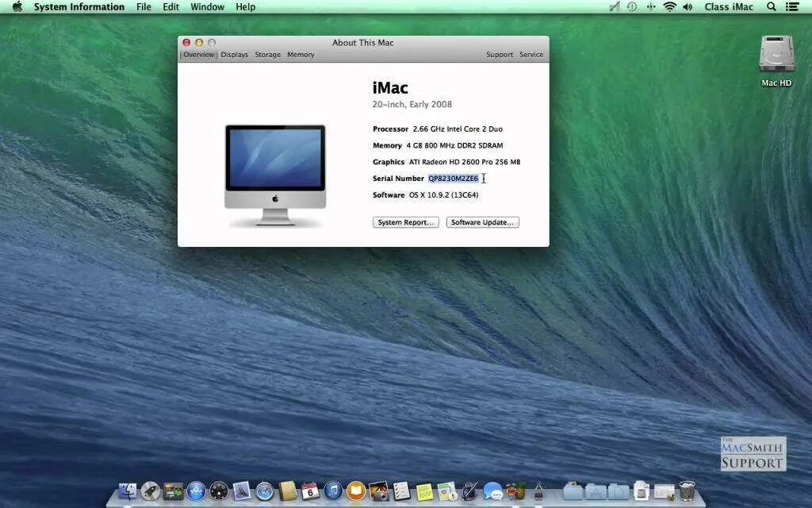Open iBooks from the Dock

[356, 491]
